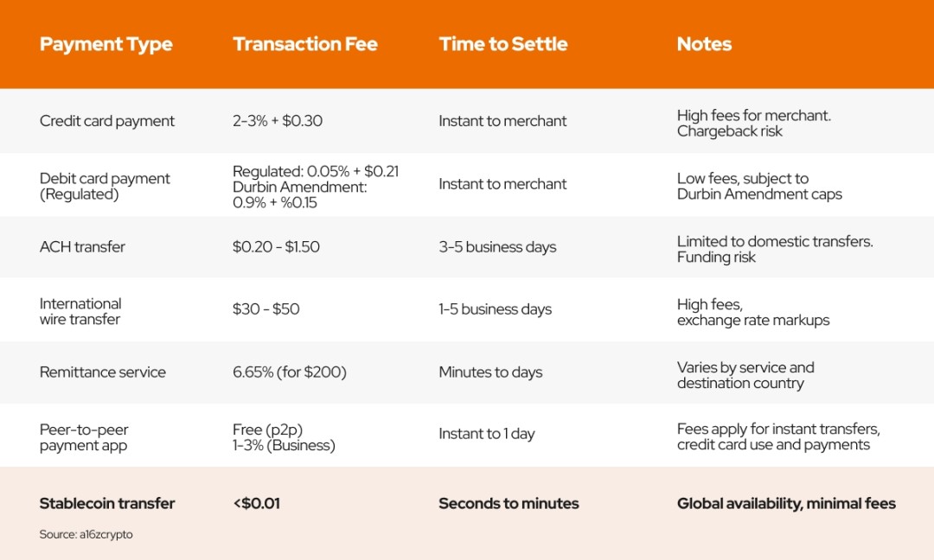Click the Source: a16zcrypto attribution text
The width and height of the screenshot is (934, 560).
[86, 535]
